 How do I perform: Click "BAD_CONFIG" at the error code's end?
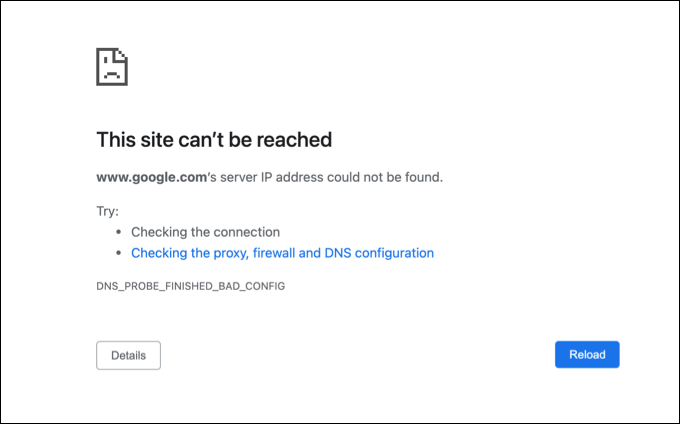pos(250,286)
